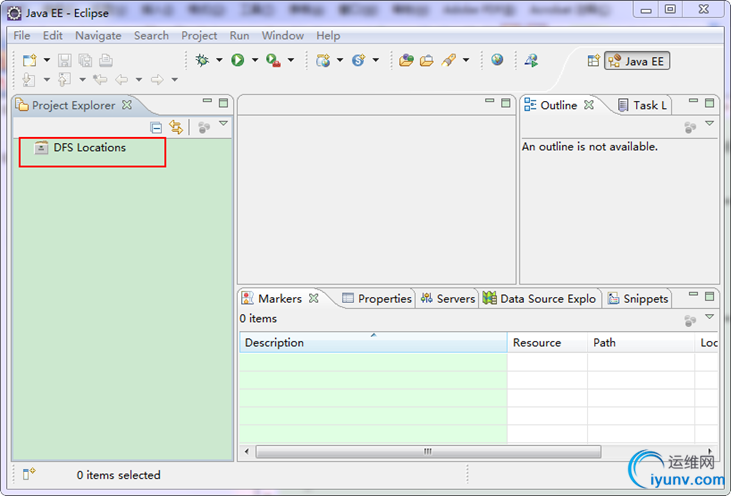Click the New Dynamic Web Project icon
The image size is (731, 496).
click(x=323, y=60)
